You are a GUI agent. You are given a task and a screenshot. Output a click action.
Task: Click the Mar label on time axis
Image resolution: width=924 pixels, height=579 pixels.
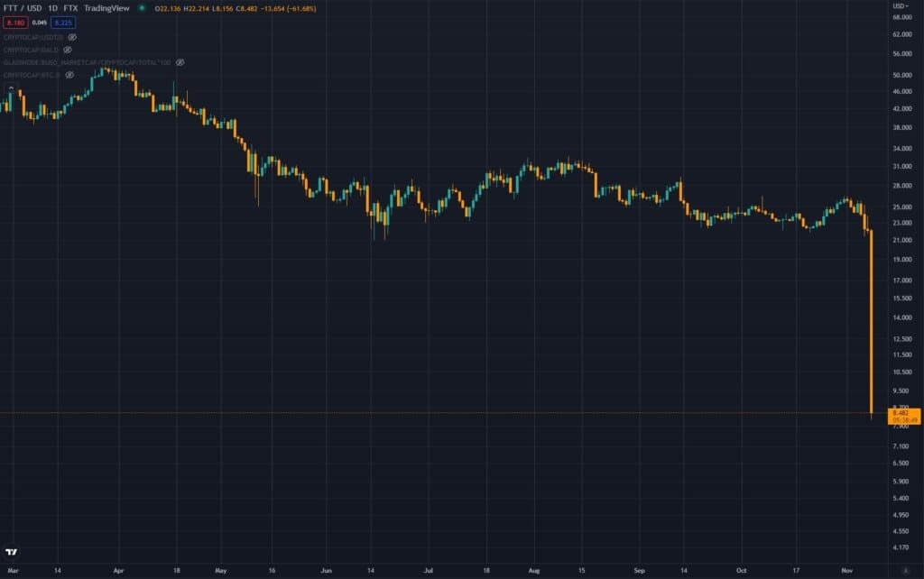[13, 570]
